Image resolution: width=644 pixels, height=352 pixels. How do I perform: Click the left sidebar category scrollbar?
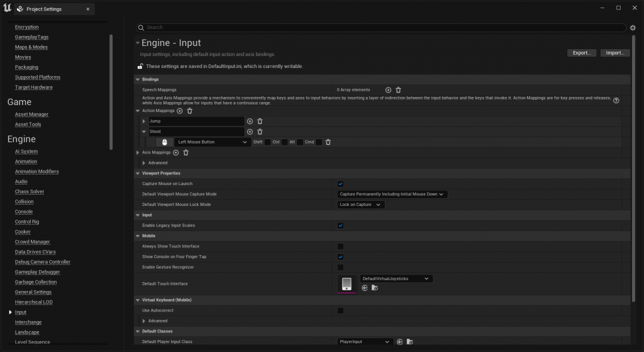point(111,92)
